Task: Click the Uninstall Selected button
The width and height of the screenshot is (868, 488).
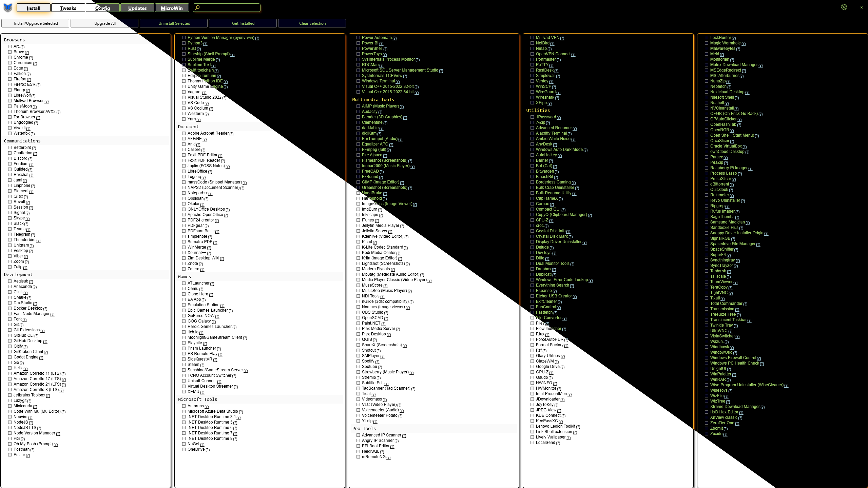Action: pyautogui.click(x=174, y=23)
